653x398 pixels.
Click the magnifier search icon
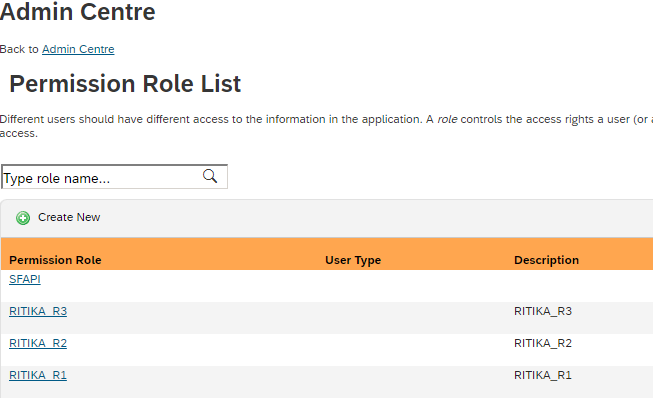(x=210, y=177)
